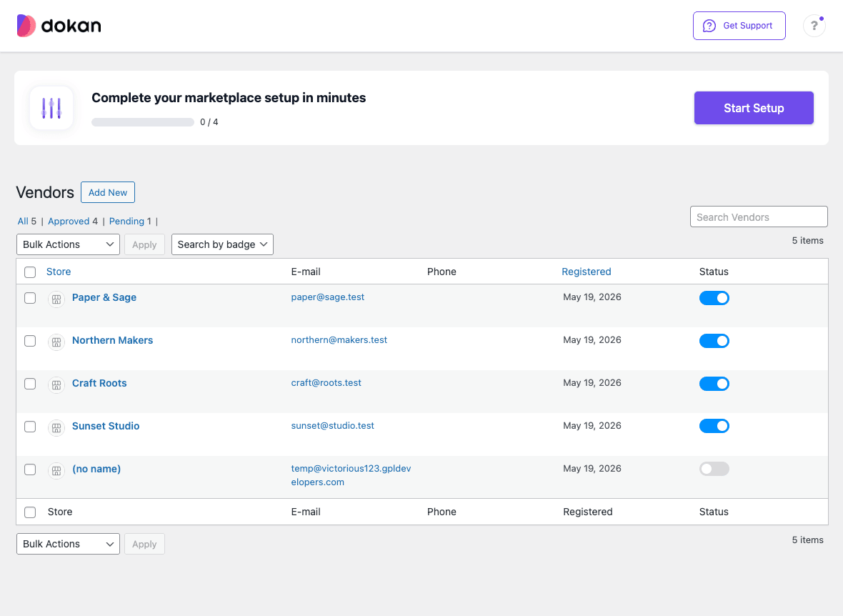
Task: Click the paper@sage.test email link
Action: pos(327,297)
